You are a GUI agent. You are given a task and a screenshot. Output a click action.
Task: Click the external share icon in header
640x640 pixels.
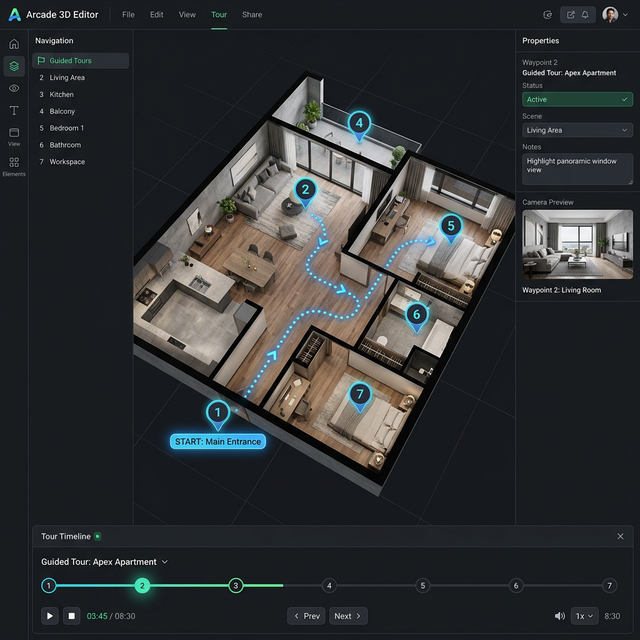tap(570, 15)
